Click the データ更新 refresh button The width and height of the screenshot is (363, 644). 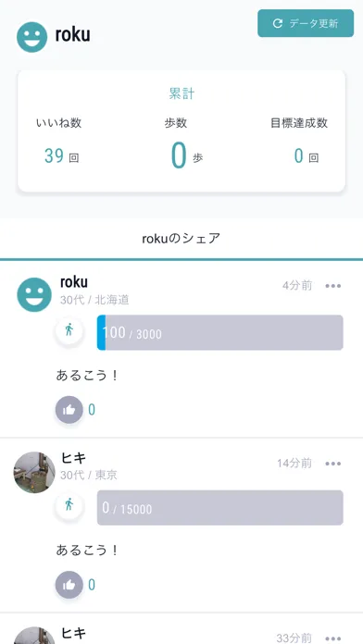point(306,23)
